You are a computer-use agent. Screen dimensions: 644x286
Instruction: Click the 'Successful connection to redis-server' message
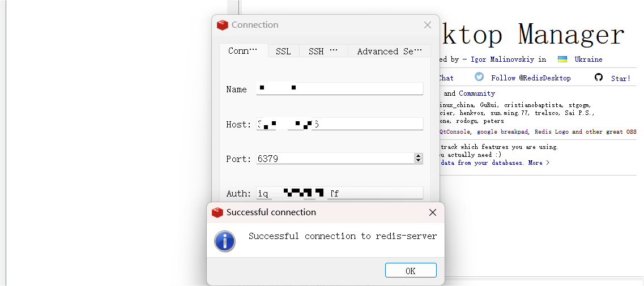point(343,236)
